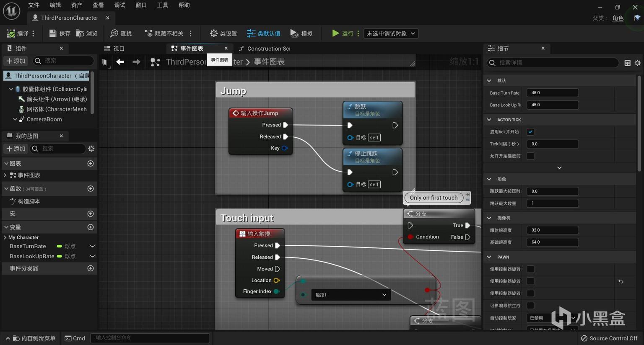Toggle 可影响导航生成 checkbox
The height and width of the screenshot is (345, 644).
[x=530, y=306]
